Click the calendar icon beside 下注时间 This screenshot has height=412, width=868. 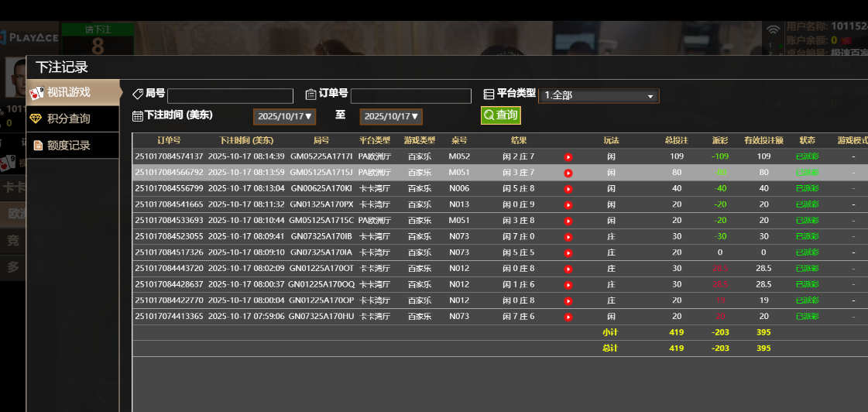coord(138,116)
